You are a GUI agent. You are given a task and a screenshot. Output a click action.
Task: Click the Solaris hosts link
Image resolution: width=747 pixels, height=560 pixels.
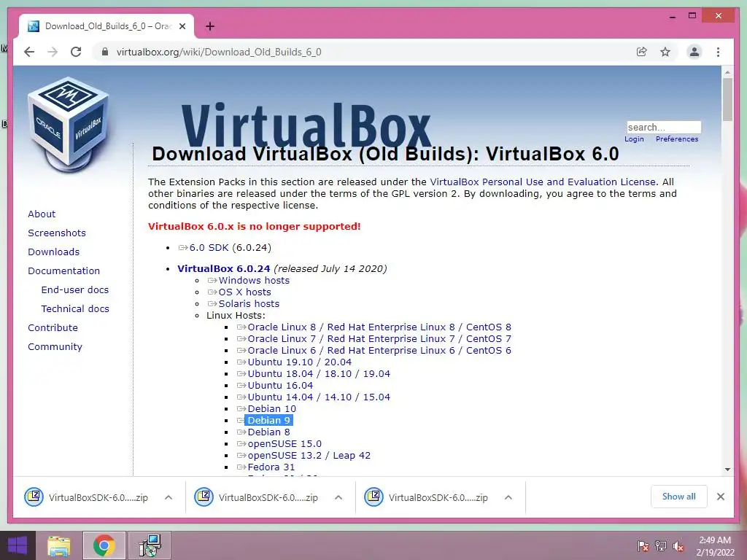[x=249, y=304]
